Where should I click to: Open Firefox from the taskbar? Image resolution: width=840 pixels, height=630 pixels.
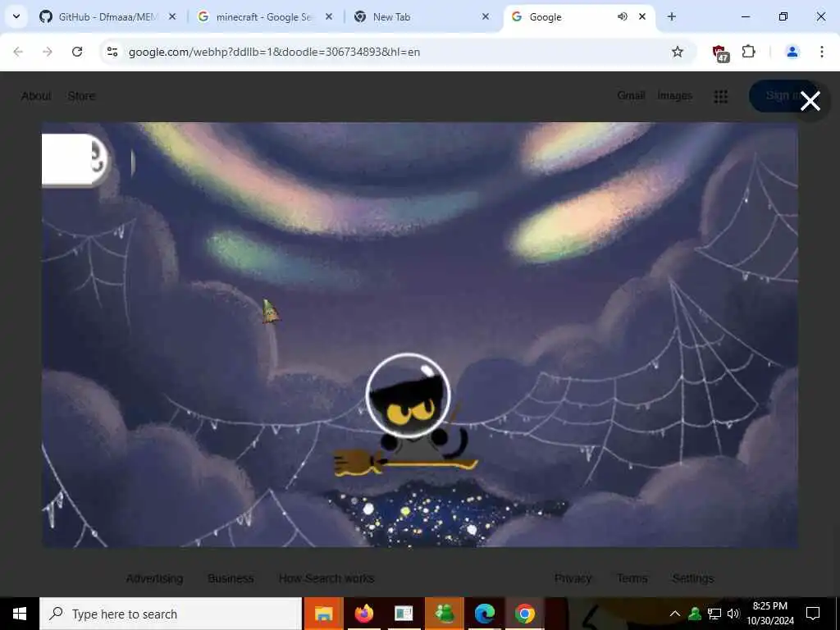pos(363,614)
